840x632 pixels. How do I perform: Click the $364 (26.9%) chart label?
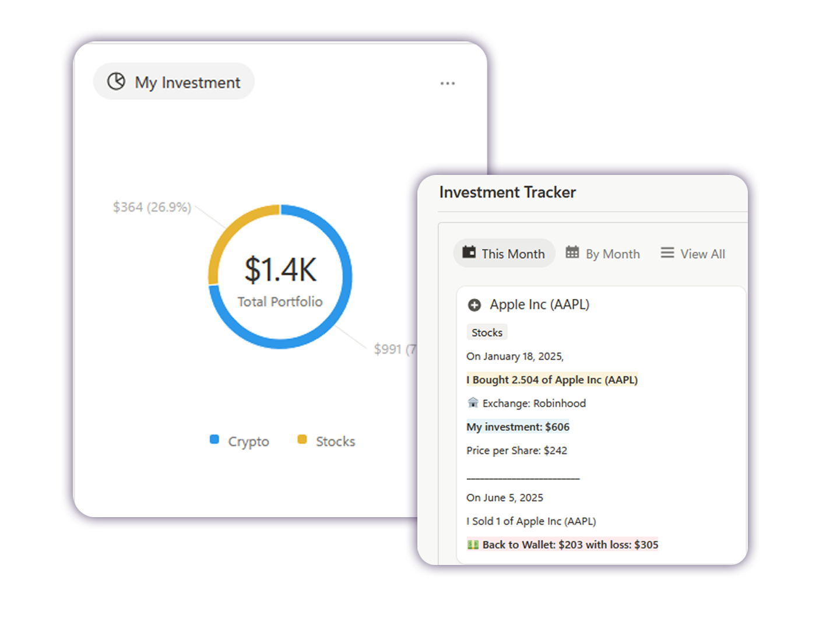152,207
